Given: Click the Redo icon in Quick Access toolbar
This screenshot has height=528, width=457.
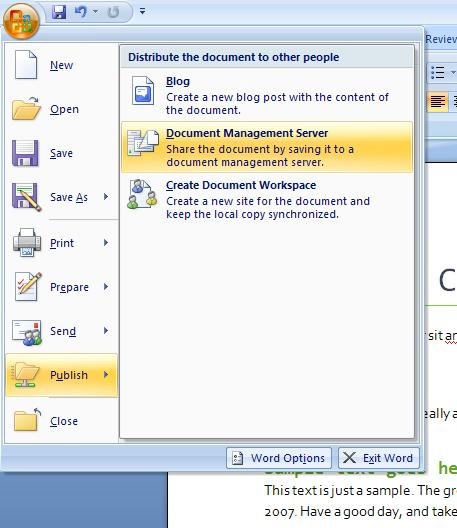Looking at the screenshot, I should 113,12.
